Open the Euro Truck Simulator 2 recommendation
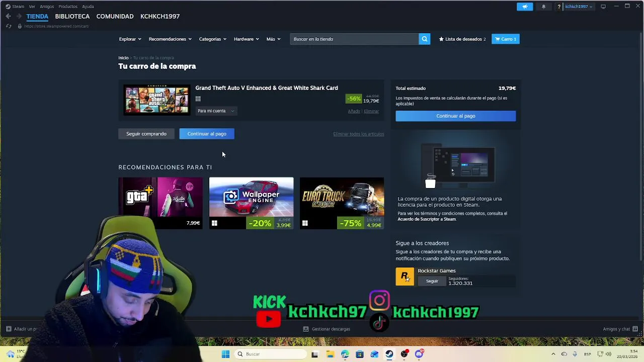 click(x=342, y=203)
